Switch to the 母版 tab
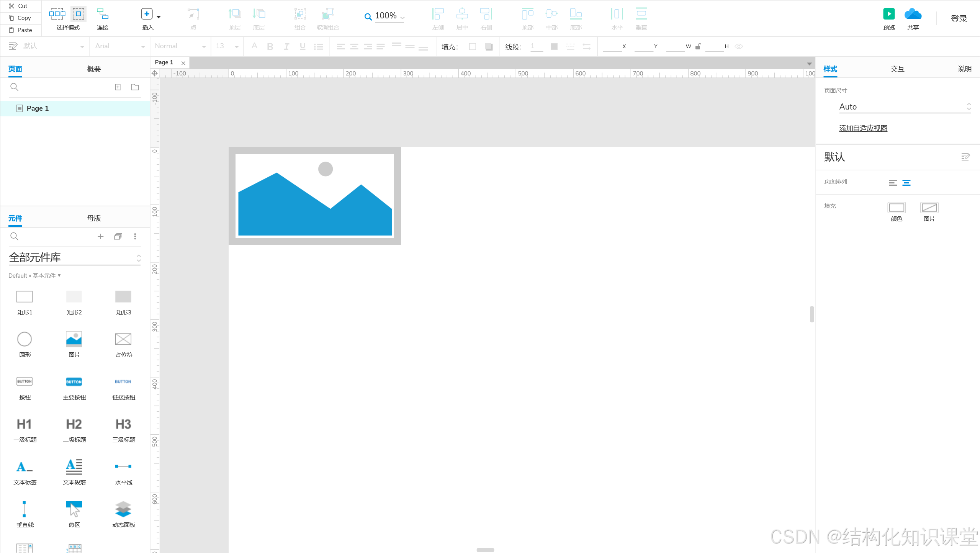 pyautogui.click(x=94, y=218)
